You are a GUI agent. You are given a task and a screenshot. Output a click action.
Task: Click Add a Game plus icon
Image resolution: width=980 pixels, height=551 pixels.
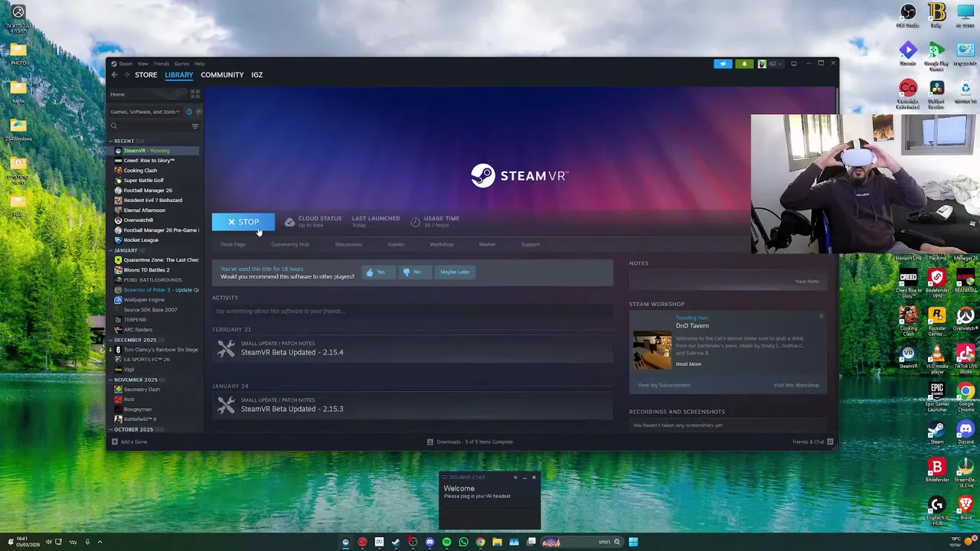click(x=115, y=442)
